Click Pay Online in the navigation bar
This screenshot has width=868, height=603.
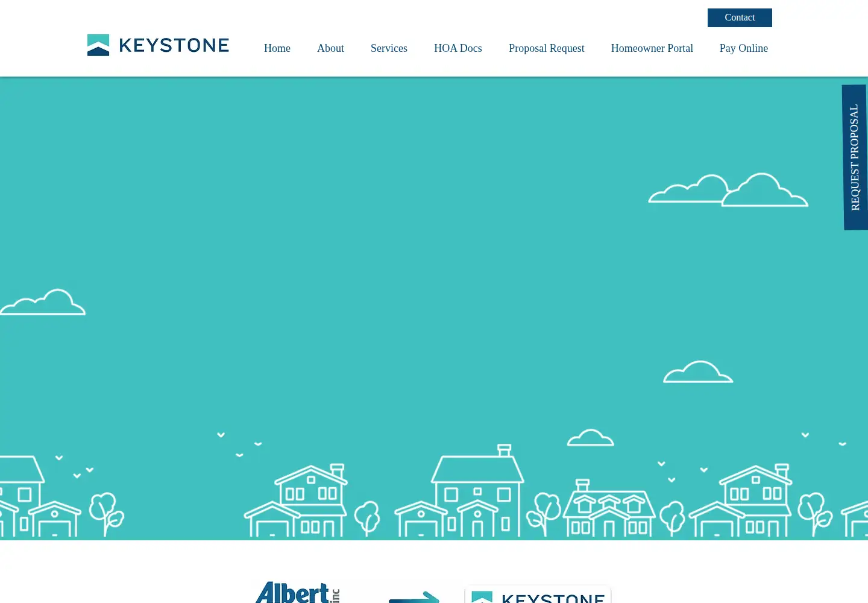744,48
